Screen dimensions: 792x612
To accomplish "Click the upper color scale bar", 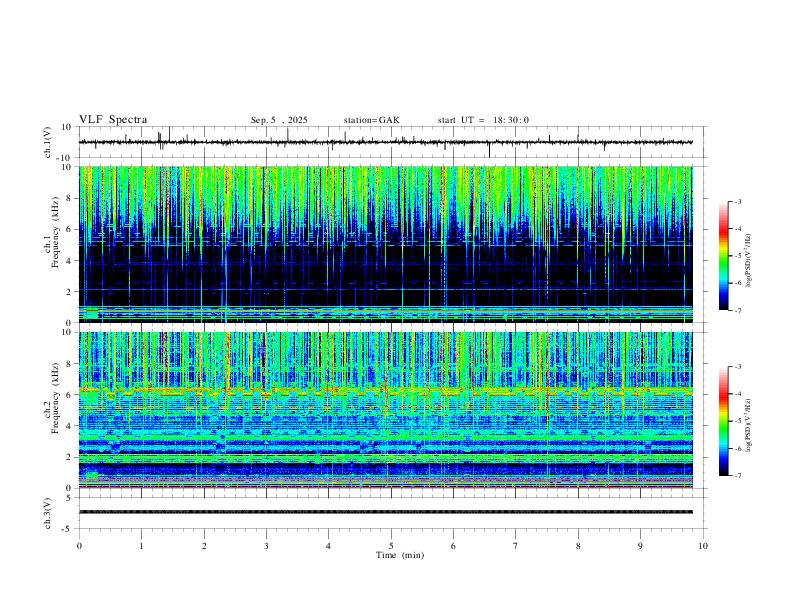I will point(724,256).
